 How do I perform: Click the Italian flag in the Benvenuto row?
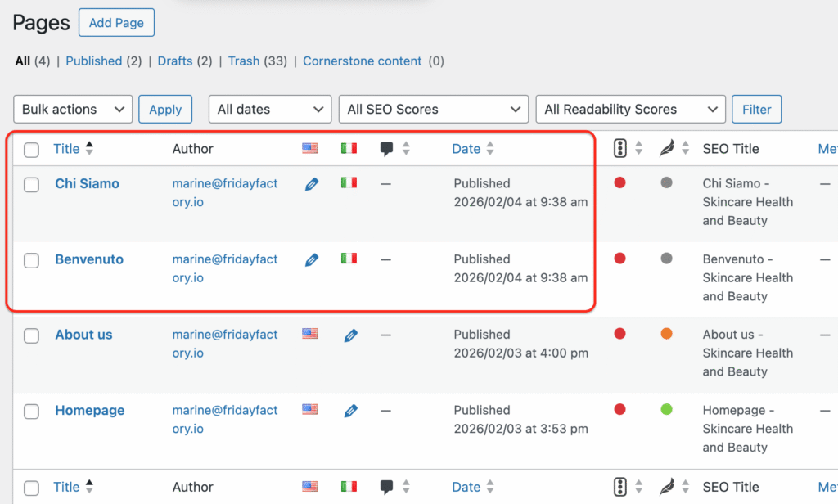point(349,259)
